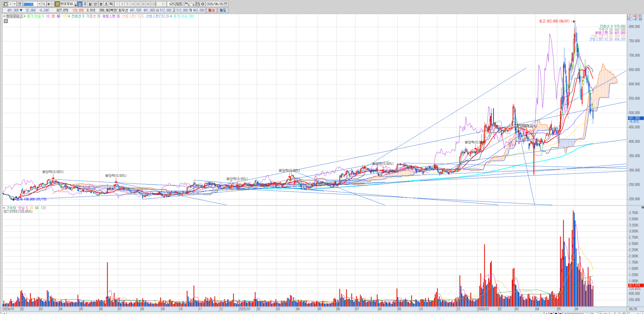Click the green 신 badge icon
The image size is (644, 314).
57,4
